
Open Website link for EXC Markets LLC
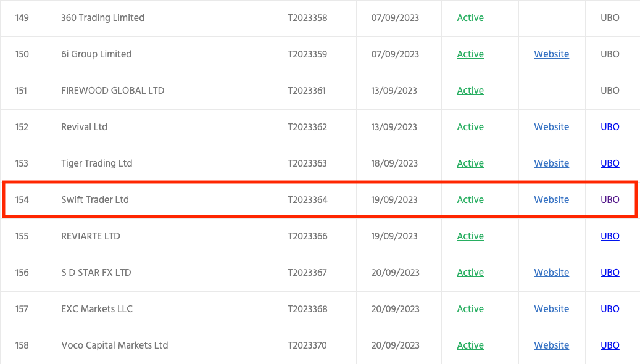click(x=551, y=309)
